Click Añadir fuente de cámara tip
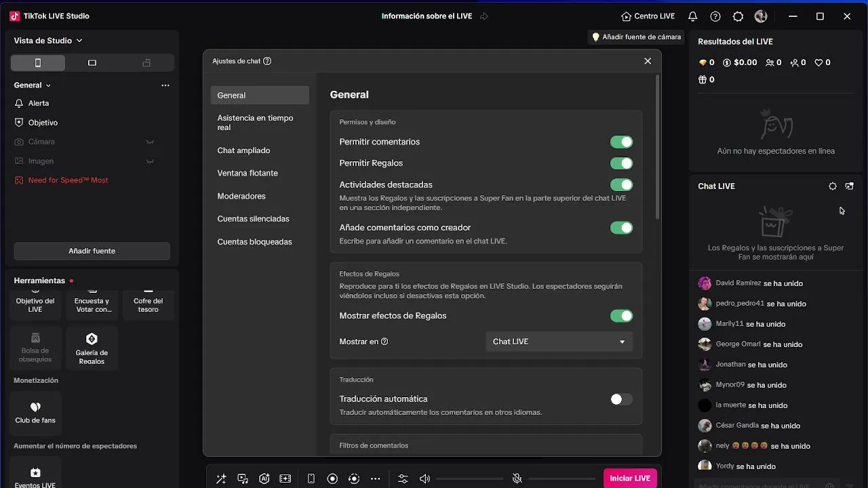This screenshot has width=868, height=488. 636,37
